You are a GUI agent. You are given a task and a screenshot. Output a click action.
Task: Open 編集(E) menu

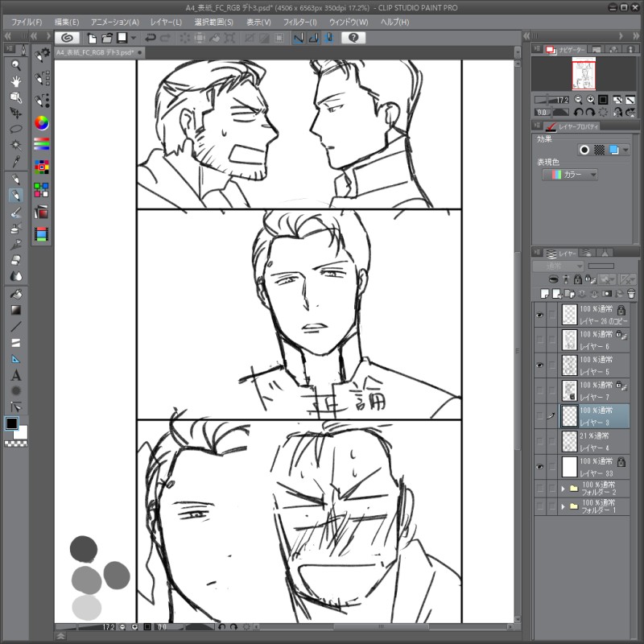[67, 23]
